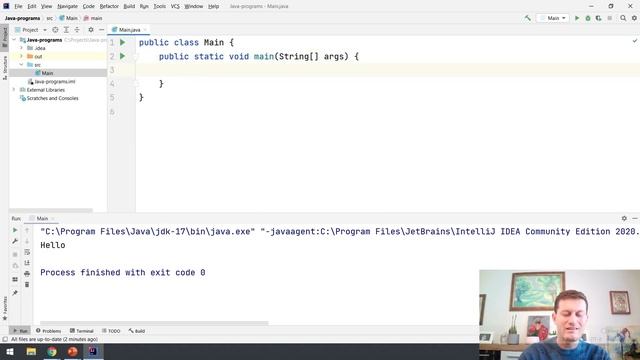Expand External Libraries node
Viewport: 640px width, 360px height.
[x=14, y=90]
